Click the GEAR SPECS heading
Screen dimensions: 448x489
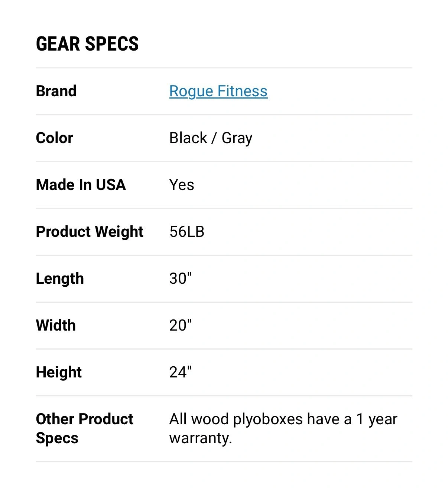pos(87,44)
